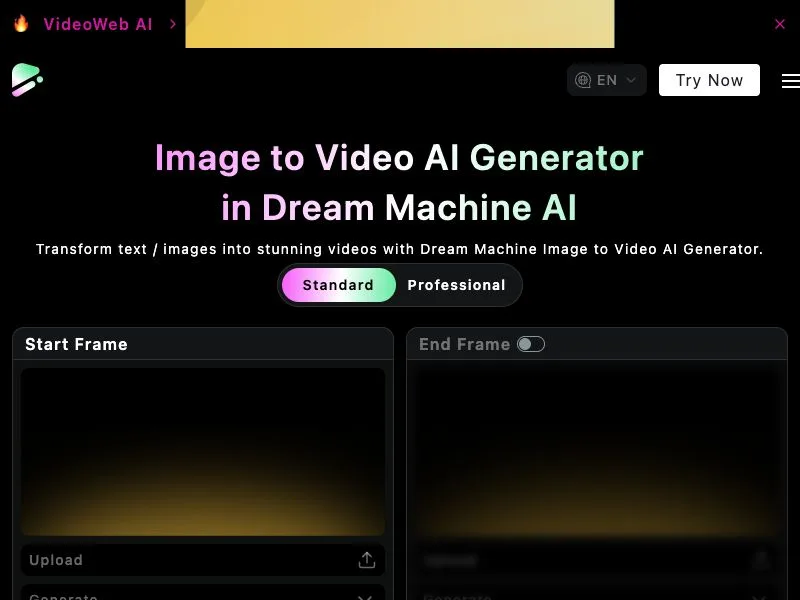Open the EN language dropdown

[x=607, y=80]
